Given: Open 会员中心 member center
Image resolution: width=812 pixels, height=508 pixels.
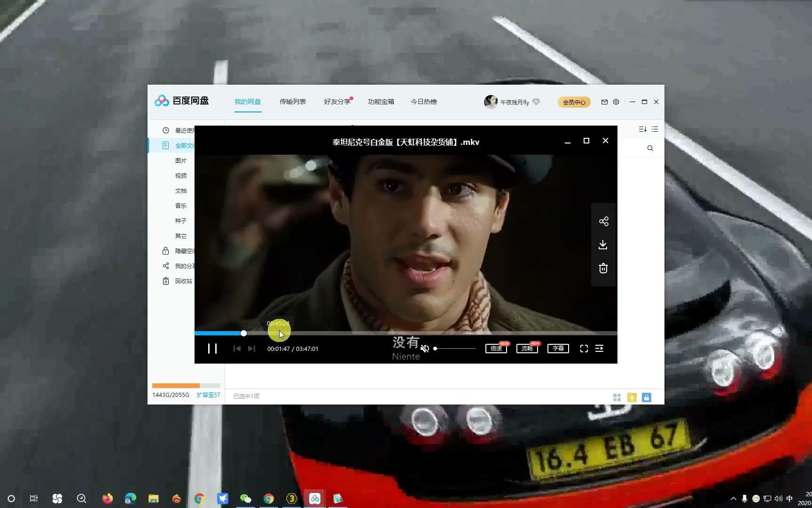Looking at the screenshot, I should click(x=574, y=102).
